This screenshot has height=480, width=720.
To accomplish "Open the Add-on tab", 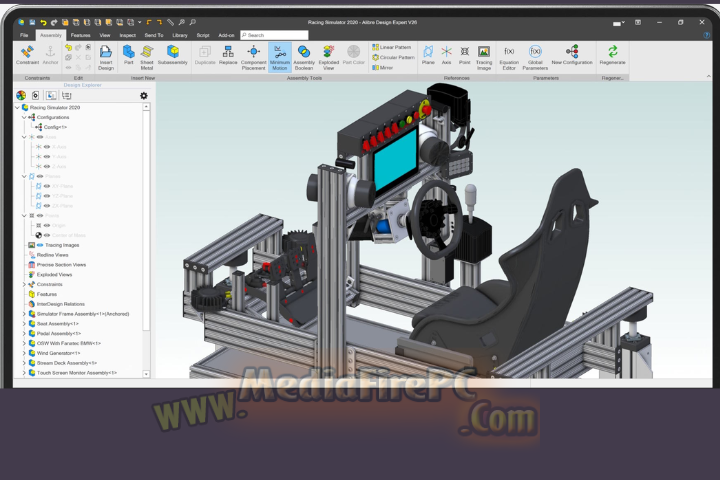I will [226, 35].
